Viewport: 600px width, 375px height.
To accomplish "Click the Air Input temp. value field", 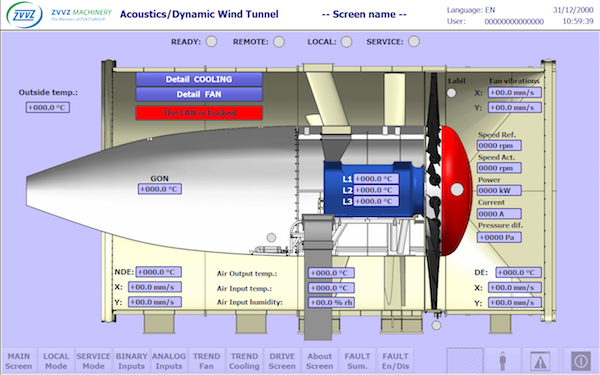I will [x=331, y=288].
